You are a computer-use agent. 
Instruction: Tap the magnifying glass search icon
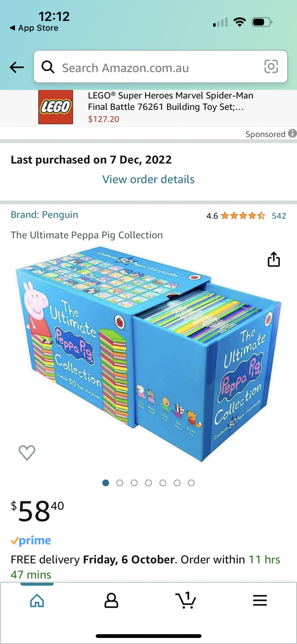tap(48, 67)
